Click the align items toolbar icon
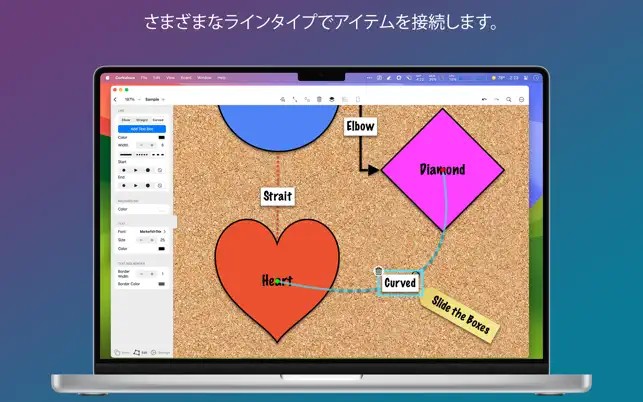The image size is (643, 402). point(345,99)
